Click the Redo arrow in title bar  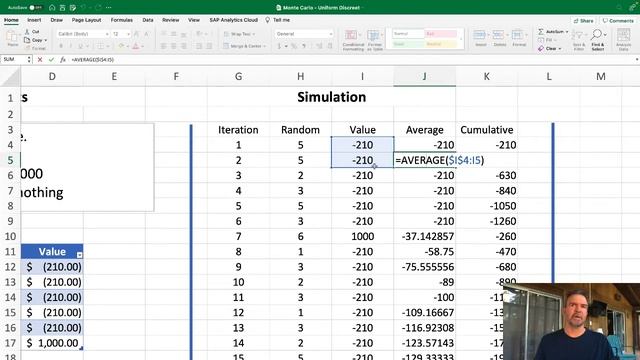(98, 7)
